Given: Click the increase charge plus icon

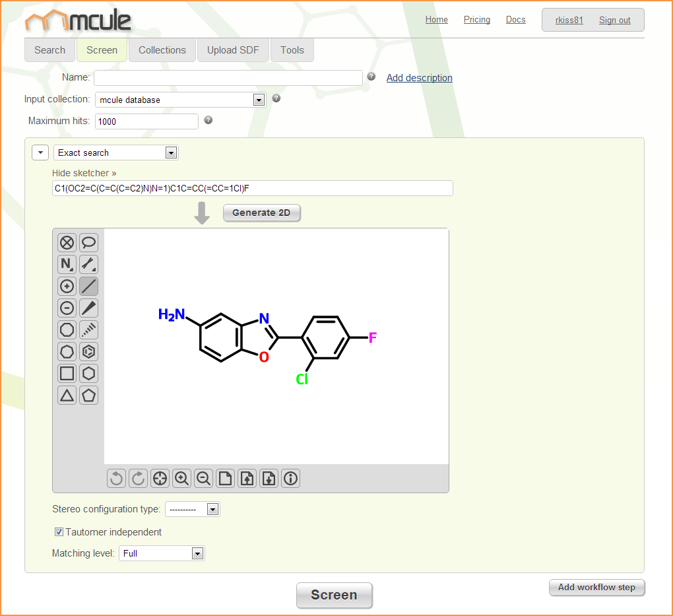Looking at the screenshot, I should [67, 286].
